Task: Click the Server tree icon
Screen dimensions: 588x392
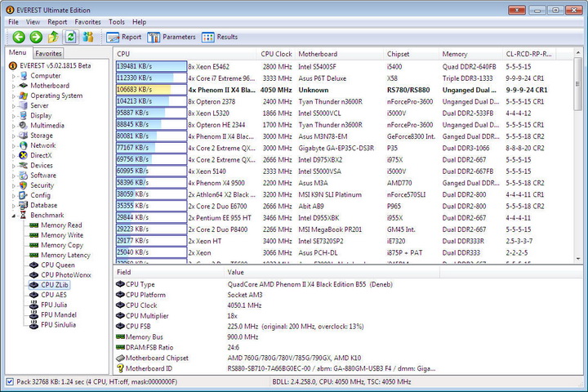Action: [24, 105]
